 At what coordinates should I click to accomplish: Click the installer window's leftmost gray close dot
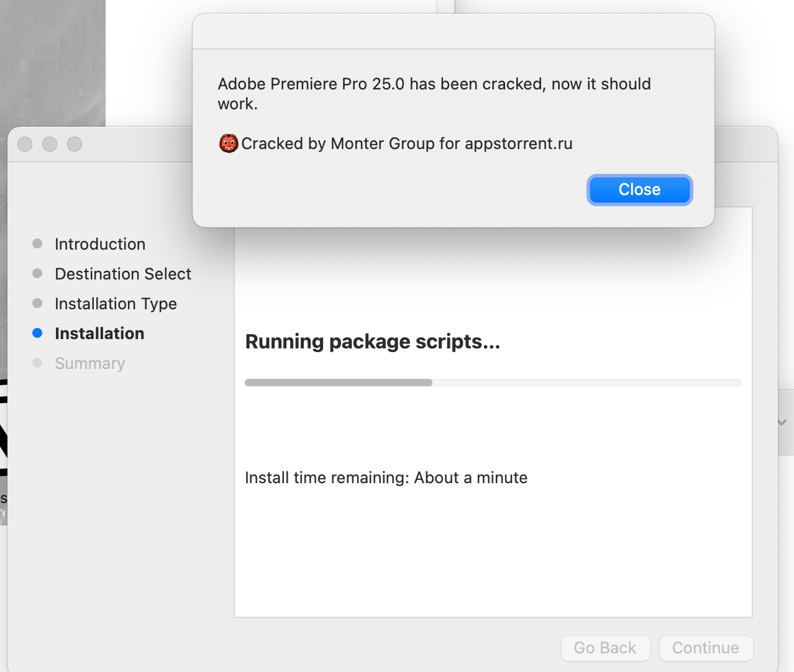[25, 144]
